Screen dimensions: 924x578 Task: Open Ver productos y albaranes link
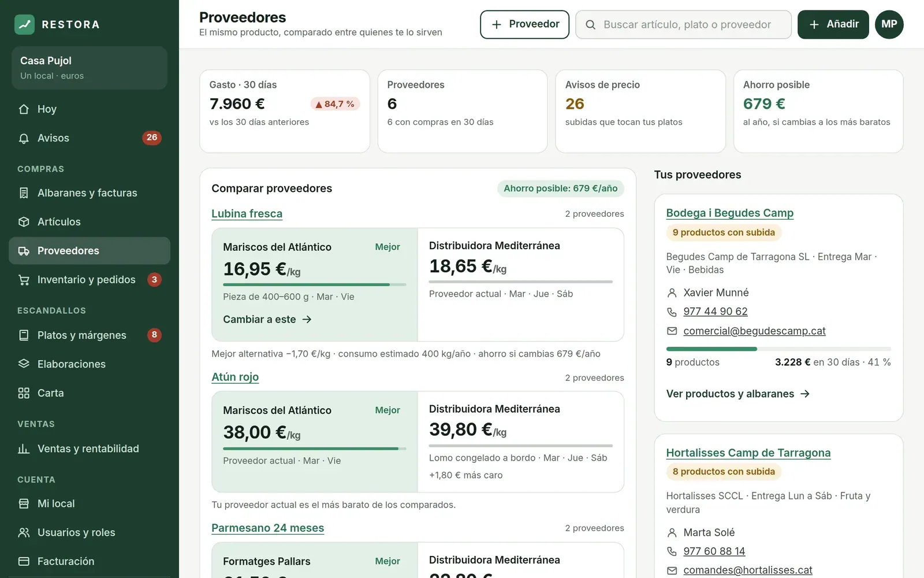point(738,394)
